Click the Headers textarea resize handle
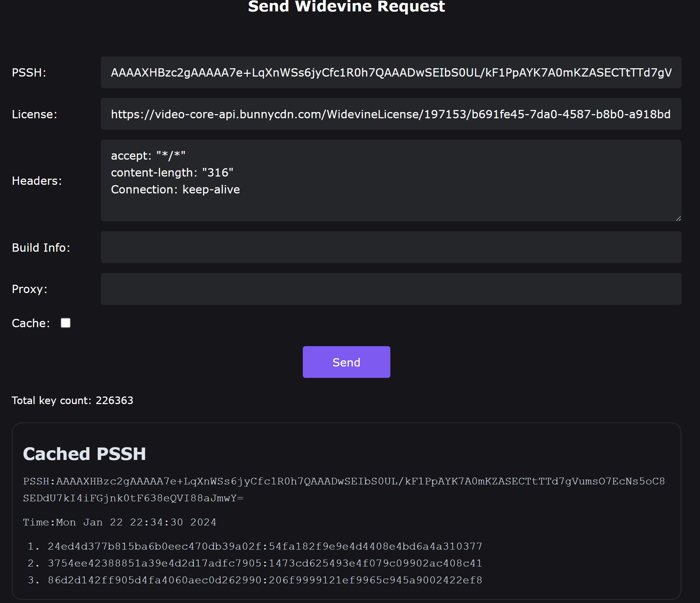Image resolution: width=700 pixels, height=603 pixels. [678, 218]
